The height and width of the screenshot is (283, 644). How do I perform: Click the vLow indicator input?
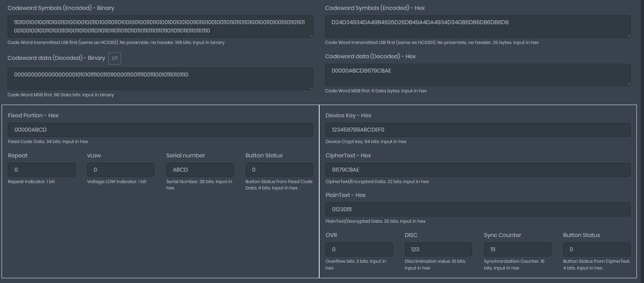click(120, 170)
